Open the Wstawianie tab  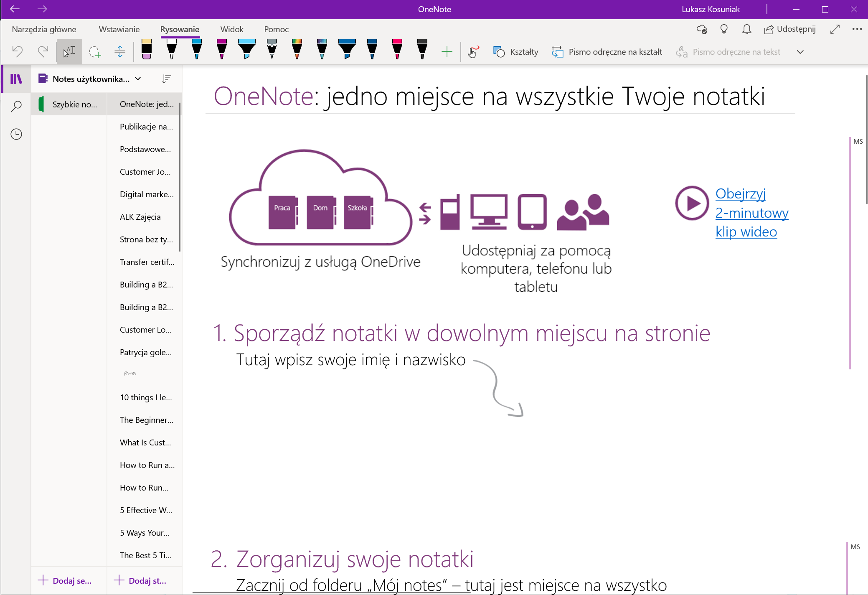pos(119,29)
